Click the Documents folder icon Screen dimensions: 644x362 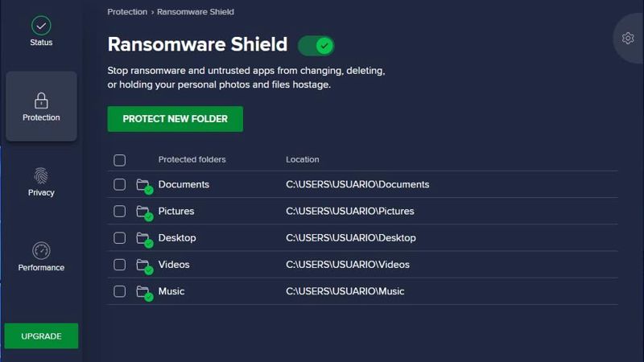144,186
